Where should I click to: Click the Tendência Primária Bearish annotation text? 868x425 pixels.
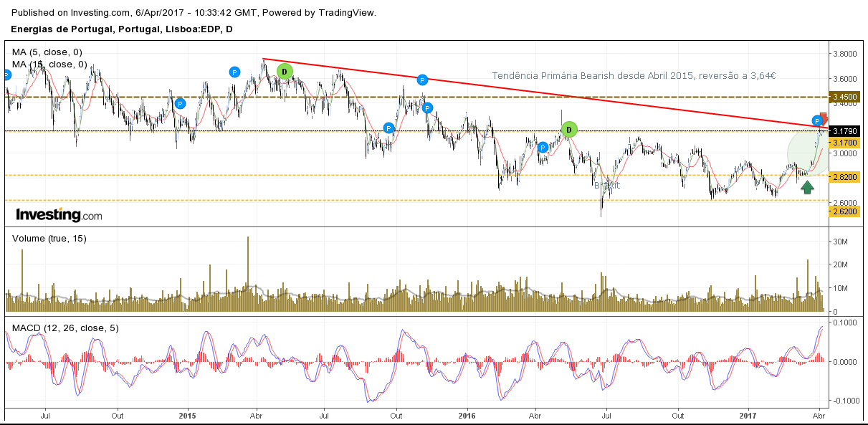[x=635, y=76]
